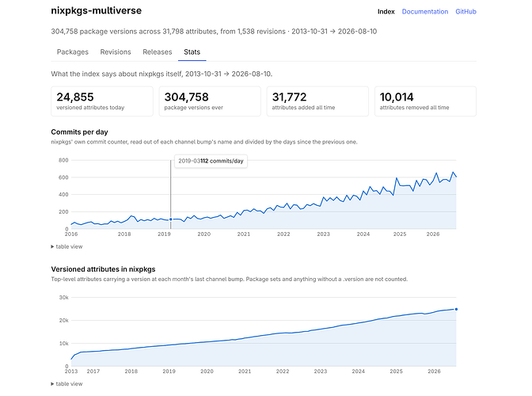Viewport: 532px width, 396px height.
Task: Click the 2022 axis label on attributes chart
Action: [x=283, y=371]
